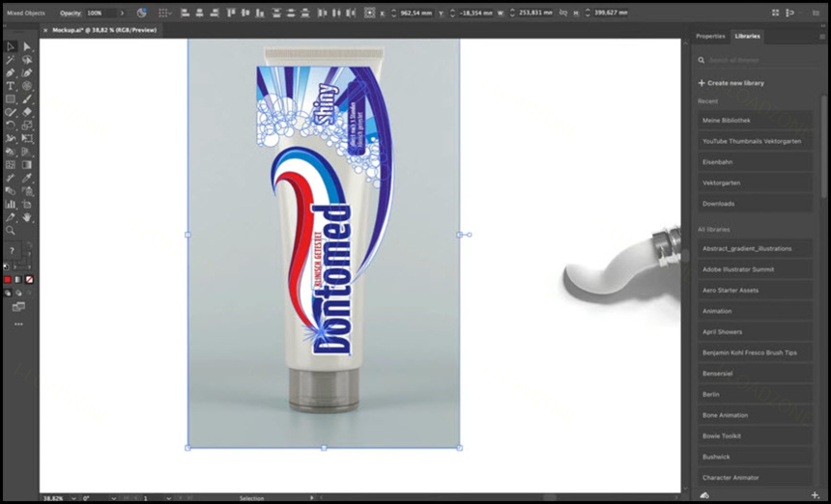Open the Eisenbahn library
Viewport: 831px width, 504px height.
[x=755, y=162]
